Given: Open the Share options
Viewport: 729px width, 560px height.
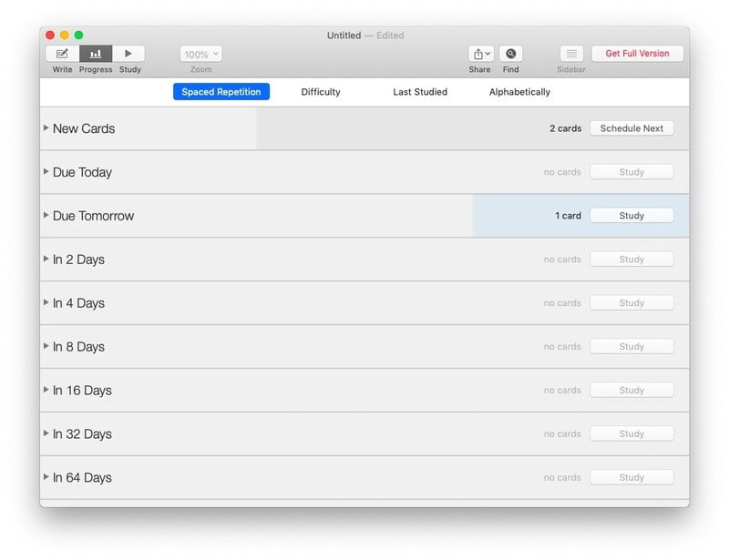Looking at the screenshot, I should click(478, 54).
